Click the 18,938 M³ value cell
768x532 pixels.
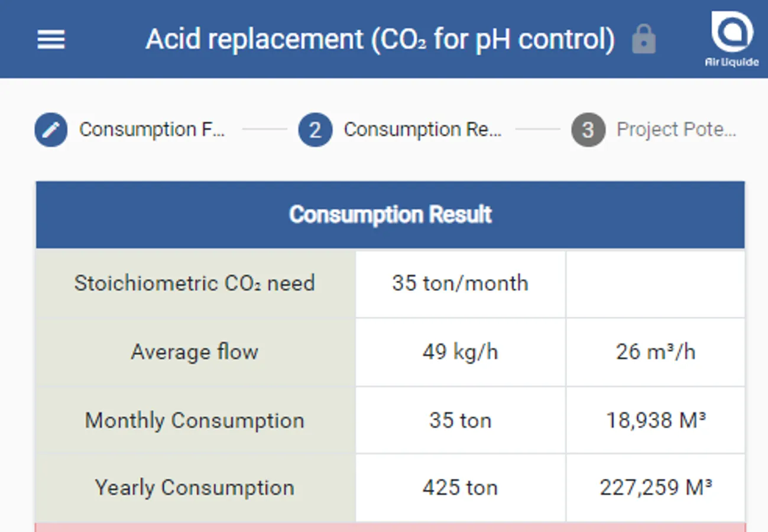pyautogui.click(x=656, y=420)
